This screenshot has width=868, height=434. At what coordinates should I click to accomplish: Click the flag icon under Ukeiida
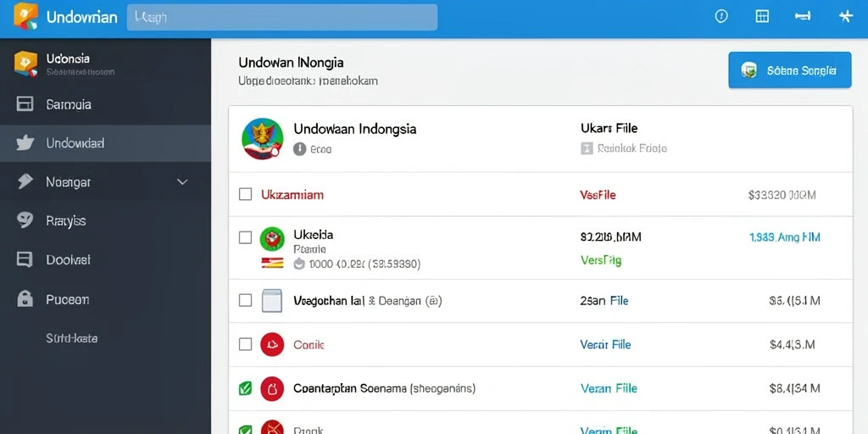tap(272, 263)
